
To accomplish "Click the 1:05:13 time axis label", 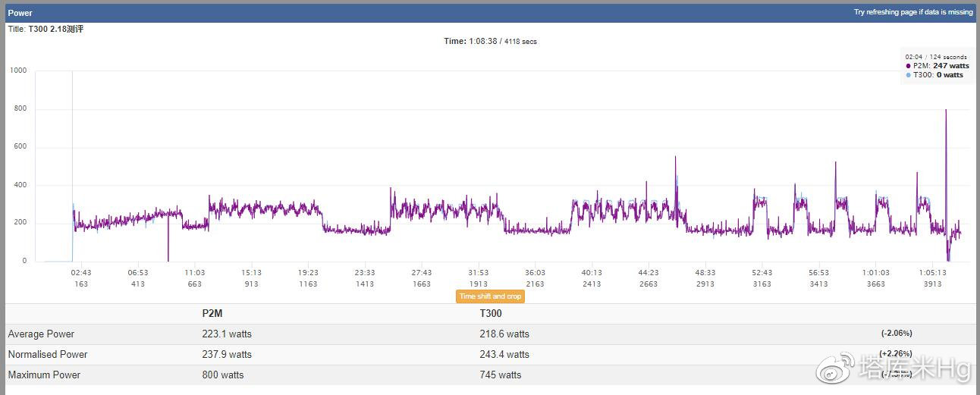I will click(932, 273).
